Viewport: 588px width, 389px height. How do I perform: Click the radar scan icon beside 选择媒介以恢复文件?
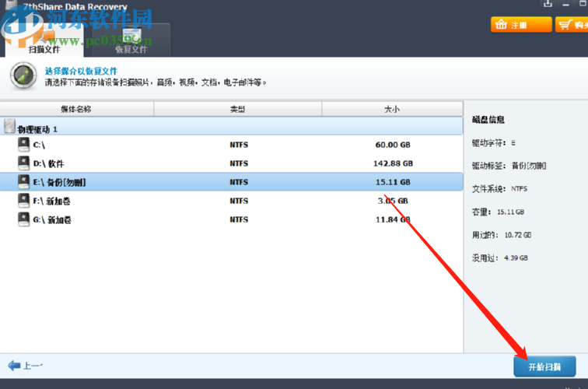coord(23,75)
